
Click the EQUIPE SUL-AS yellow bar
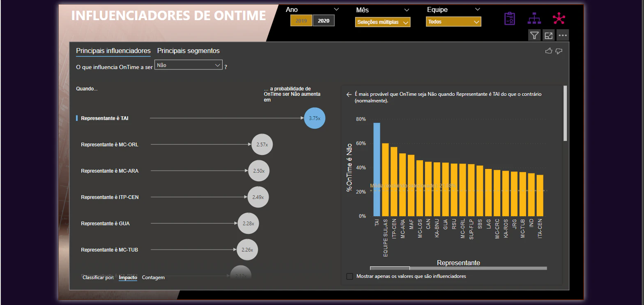(385, 180)
